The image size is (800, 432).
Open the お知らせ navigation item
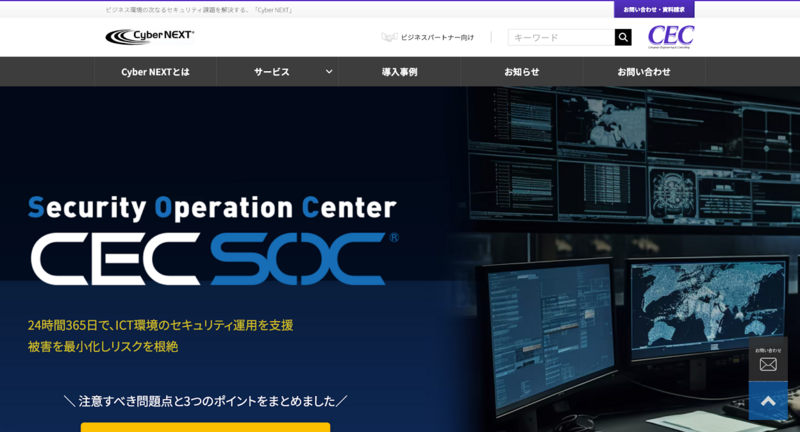521,72
